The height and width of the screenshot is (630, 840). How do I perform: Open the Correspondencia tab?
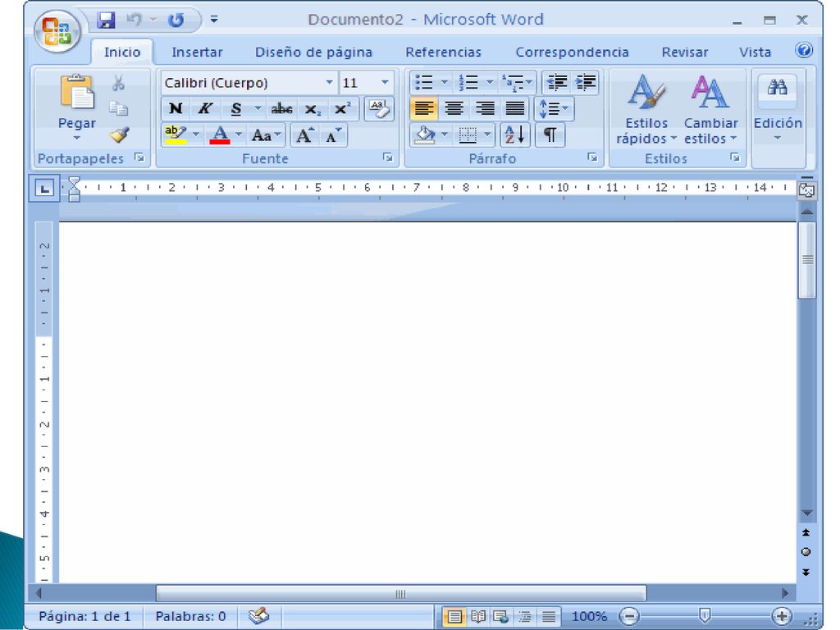(572, 52)
